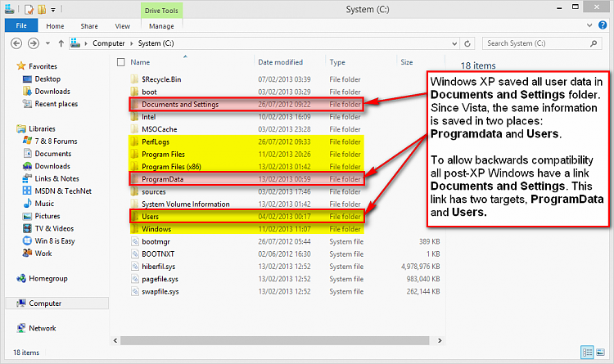Select the swapfile.sys file icon
The height and width of the screenshot is (364, 614).
pos(135,291)
